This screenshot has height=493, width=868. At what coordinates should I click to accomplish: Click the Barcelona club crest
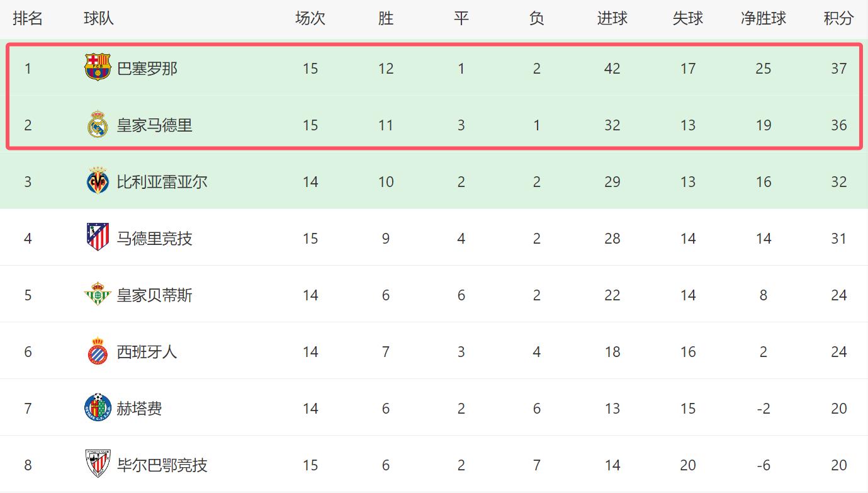pyautogui.click(x=98, y=68)
